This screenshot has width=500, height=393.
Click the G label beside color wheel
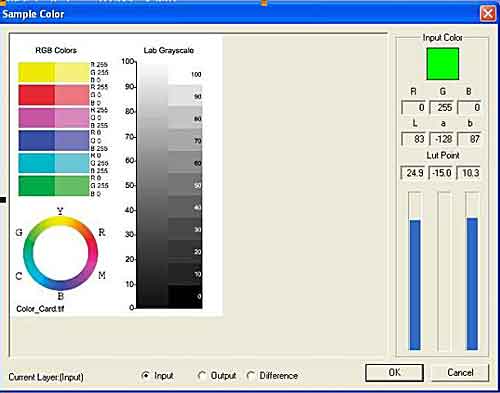[x=19, y=232]
